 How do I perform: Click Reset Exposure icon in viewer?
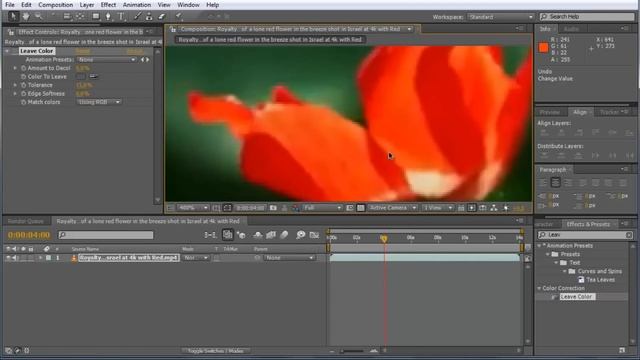pyautogui.click(x=506, y=208)
